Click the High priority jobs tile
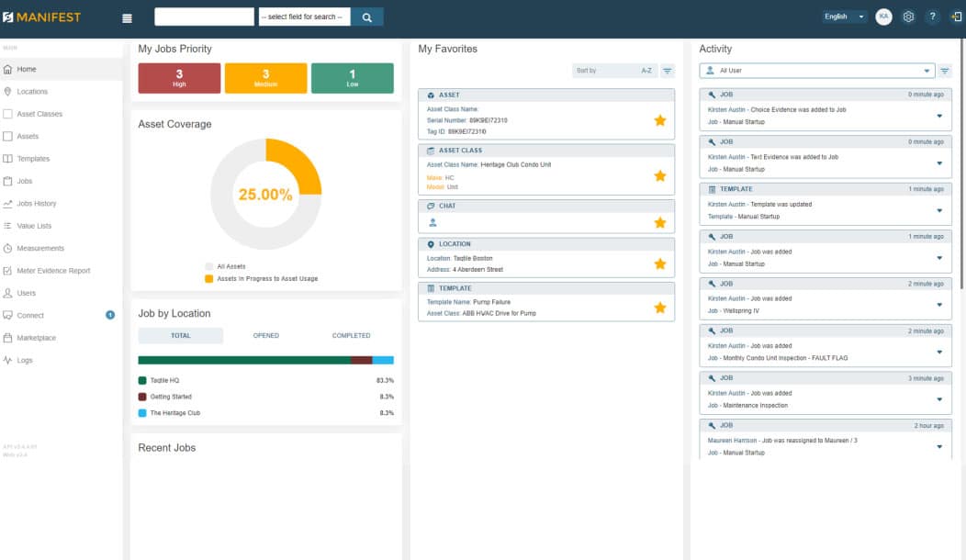 click(x=179, y=78)
